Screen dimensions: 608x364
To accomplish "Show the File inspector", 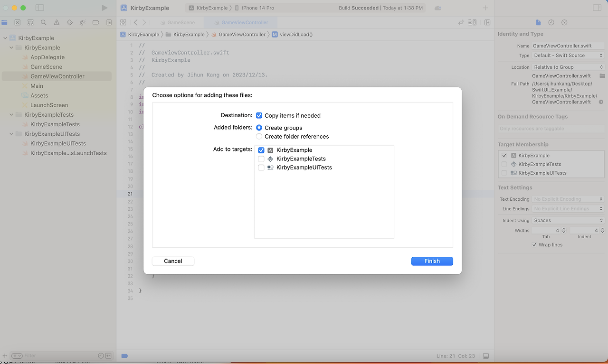I will (538, 22).
